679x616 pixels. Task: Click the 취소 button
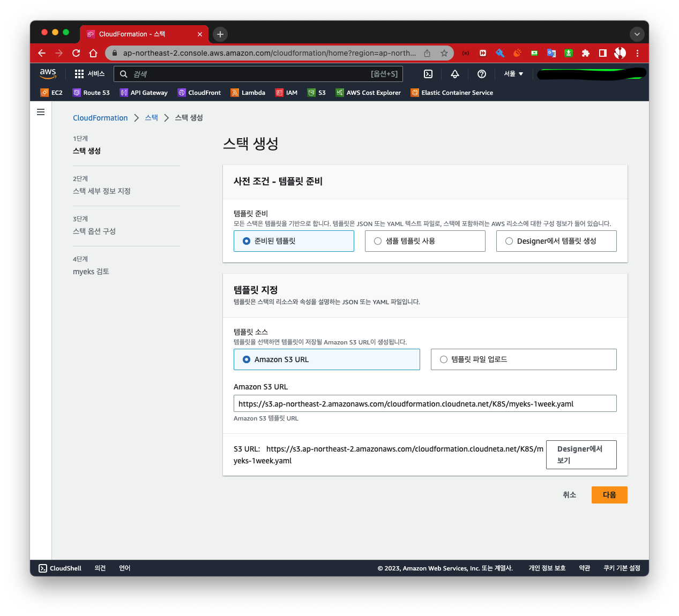[569, 495]
